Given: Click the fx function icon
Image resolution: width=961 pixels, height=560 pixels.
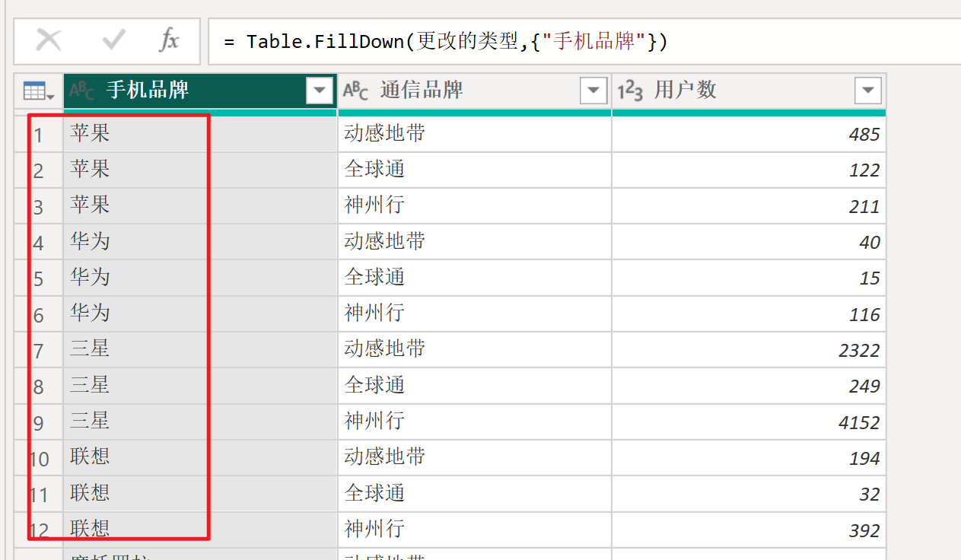Looking at the screenshot, I should [x=169, y=40].
